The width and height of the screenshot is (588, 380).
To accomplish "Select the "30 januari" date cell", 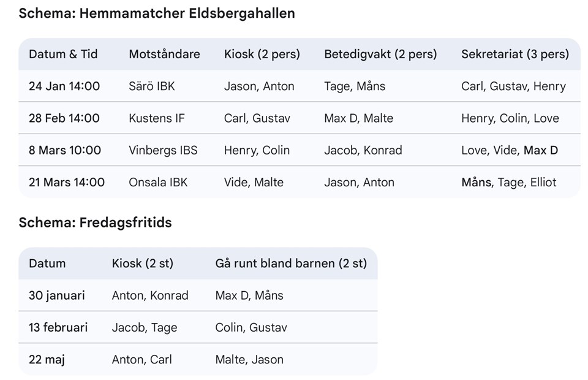I will (x=57, y=295).
